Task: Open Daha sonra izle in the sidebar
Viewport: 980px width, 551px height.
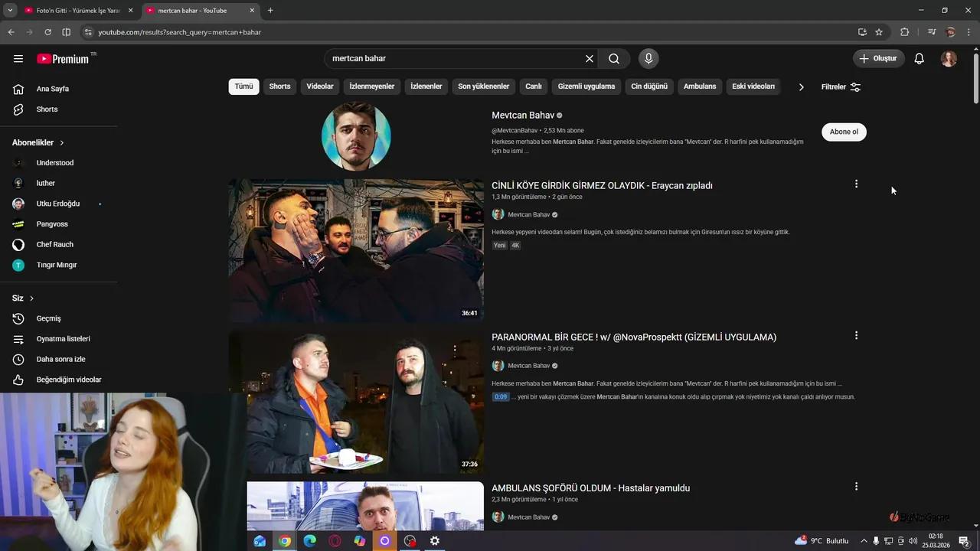Action: click(61, 360)
